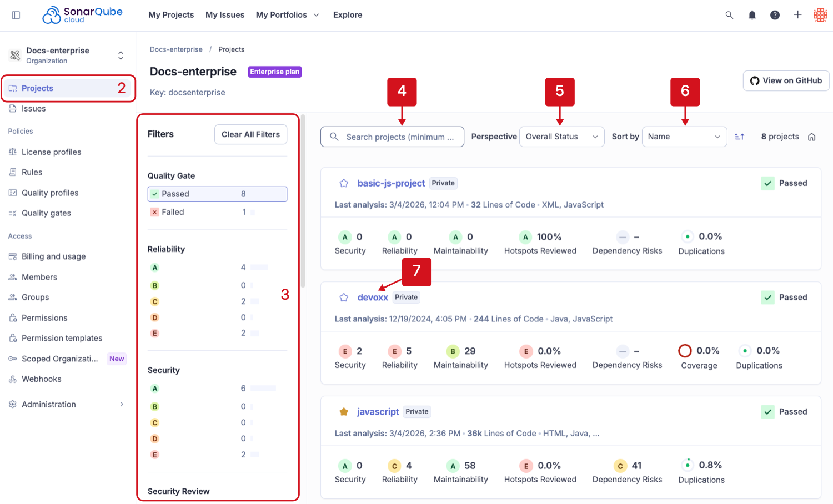833x504 pixels.
Task: Open the user avatar menu
Action: pos(820,15)
